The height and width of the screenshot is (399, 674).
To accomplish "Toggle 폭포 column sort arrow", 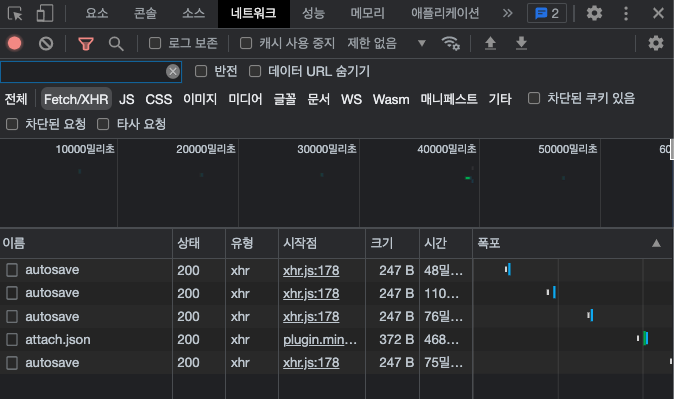I will [656, 243].
